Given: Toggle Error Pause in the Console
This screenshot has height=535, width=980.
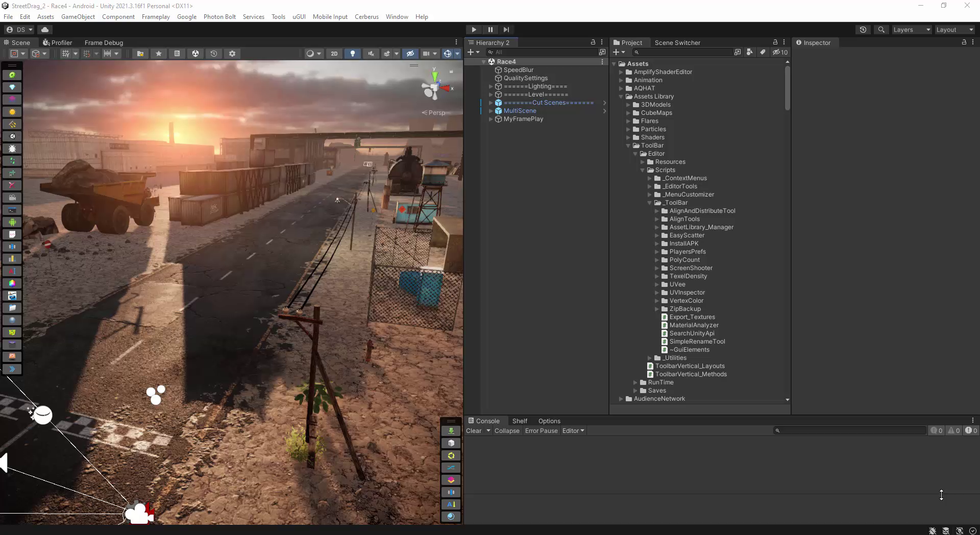Looking at the screenshot, I should [x=541, y=431].
